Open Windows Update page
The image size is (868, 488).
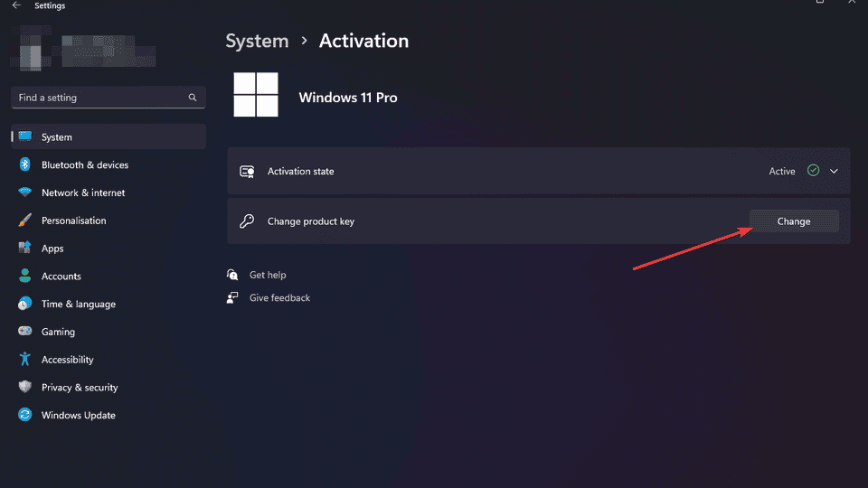(108, 415)
